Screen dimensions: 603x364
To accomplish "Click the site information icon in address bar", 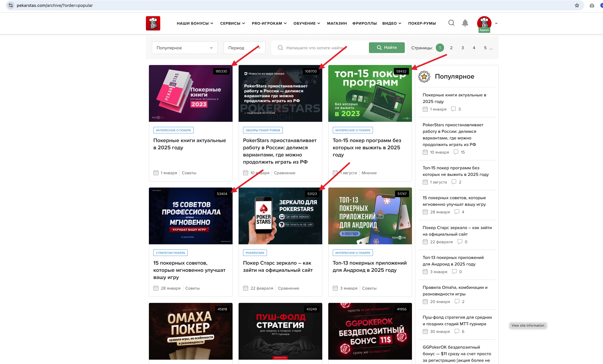I will (11, 5).
